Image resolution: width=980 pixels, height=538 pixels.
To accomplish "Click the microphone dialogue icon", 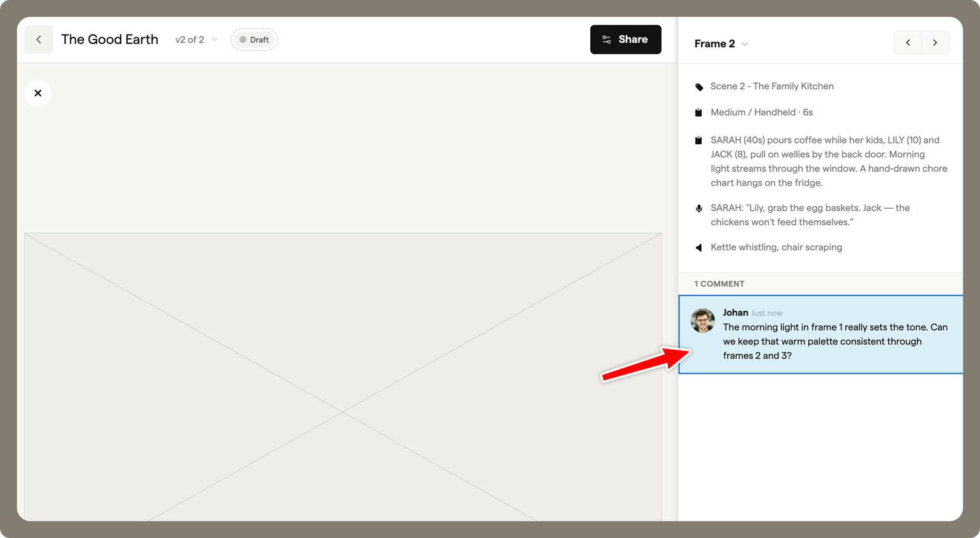I will (x=699, y=209).
